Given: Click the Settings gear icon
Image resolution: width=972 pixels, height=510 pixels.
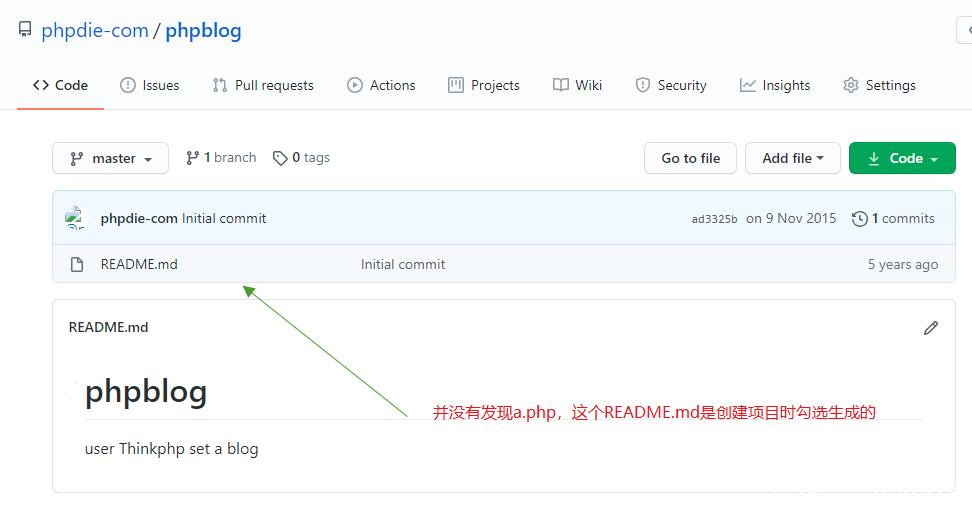Looking at the screenshot, I should pos(850,85).
